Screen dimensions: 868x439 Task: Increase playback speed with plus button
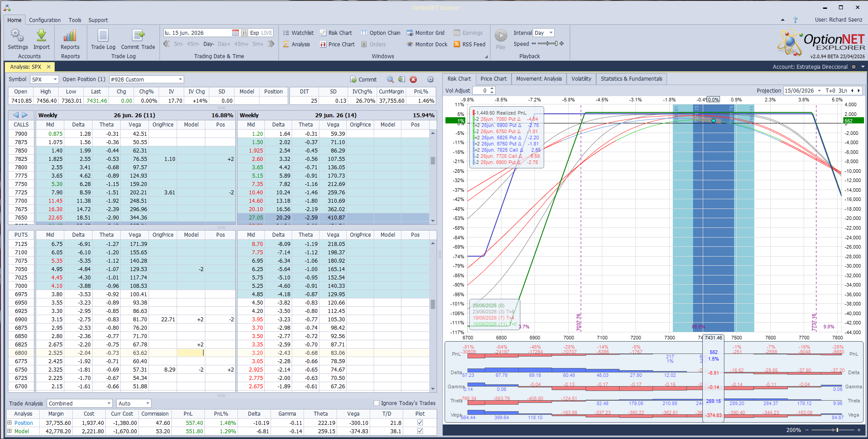tap(562, 44)
